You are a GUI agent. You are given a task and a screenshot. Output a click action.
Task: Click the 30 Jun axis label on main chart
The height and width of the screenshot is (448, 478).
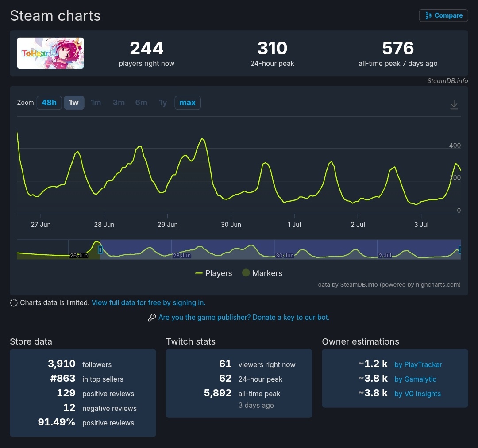tap(231, 225)
